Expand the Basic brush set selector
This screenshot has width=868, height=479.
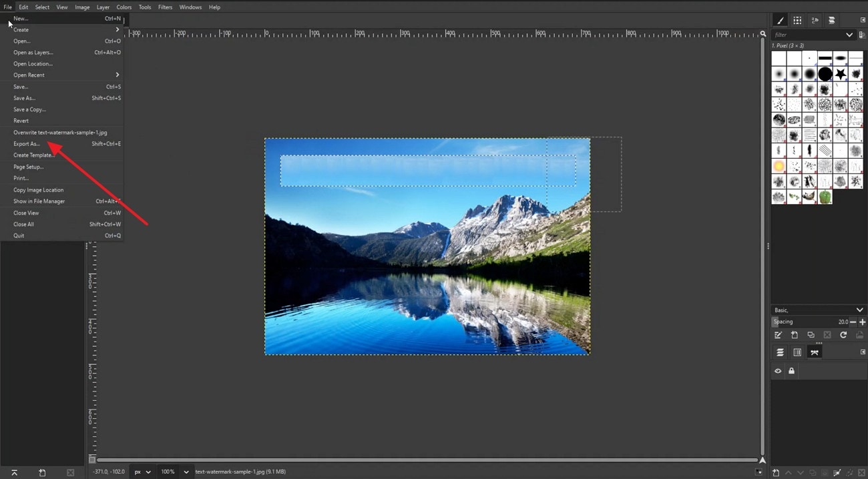coord(860,310)
